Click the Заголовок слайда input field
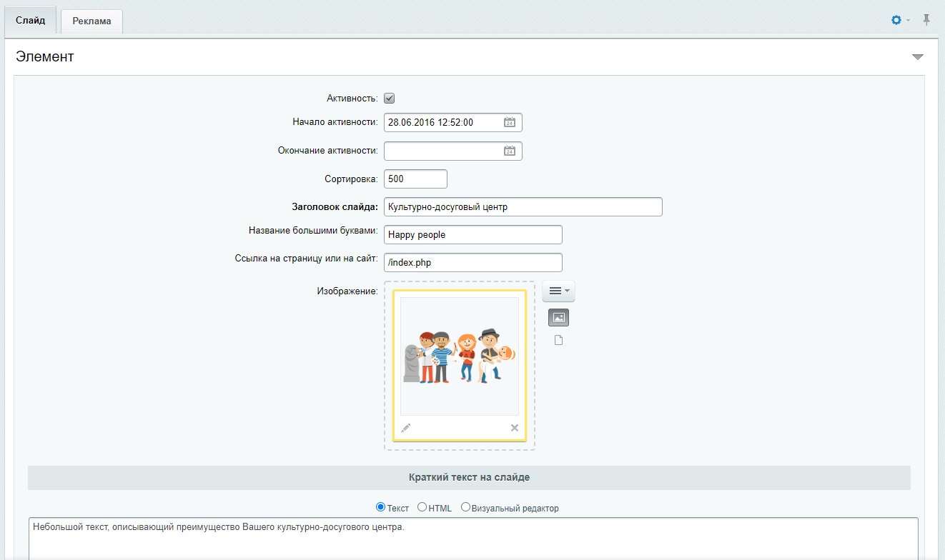 (x=523, y=206)
